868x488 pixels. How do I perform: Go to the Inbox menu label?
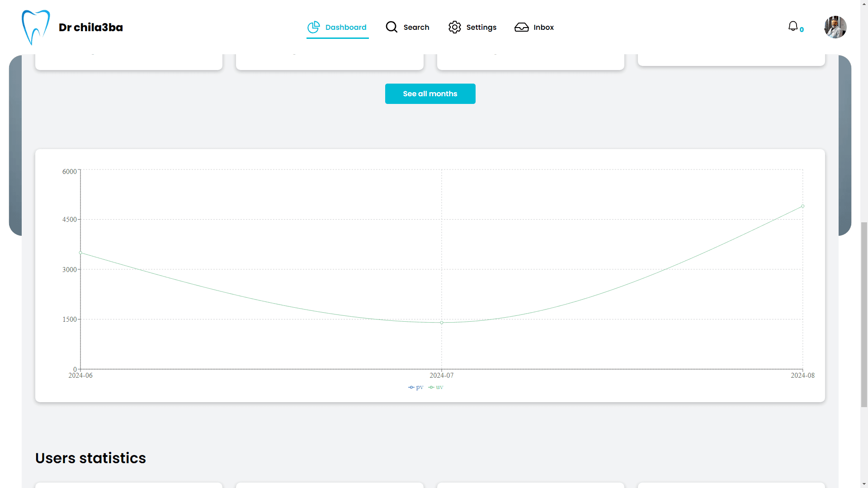tap(543, 27)
